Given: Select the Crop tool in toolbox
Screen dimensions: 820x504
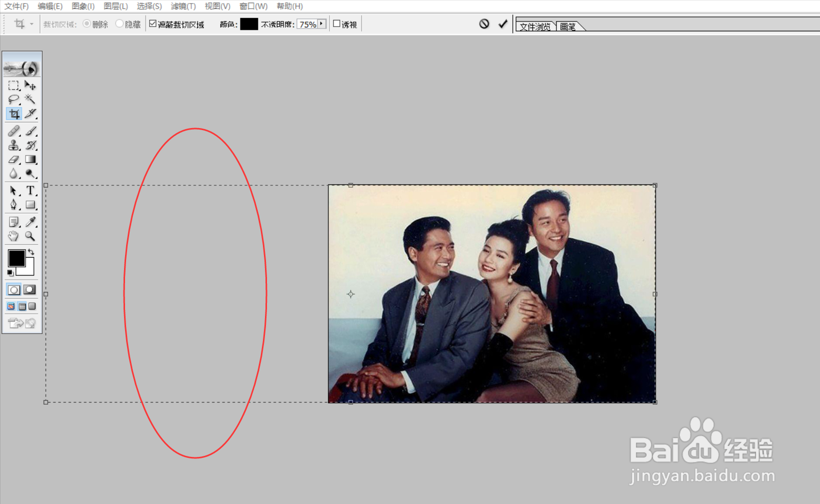Looking at the screenshot, I should [x=14, y=114].
